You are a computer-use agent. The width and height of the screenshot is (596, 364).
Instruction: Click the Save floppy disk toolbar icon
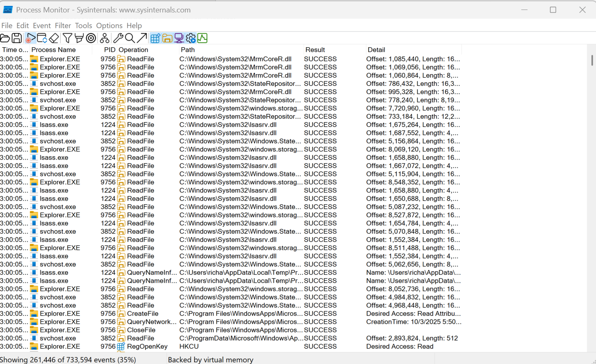(x=17, y=38)
